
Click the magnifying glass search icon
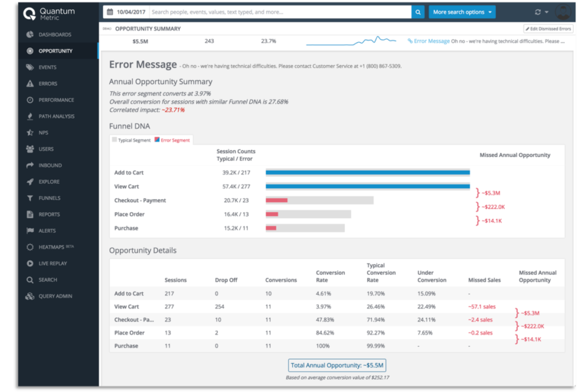point(418,12)
